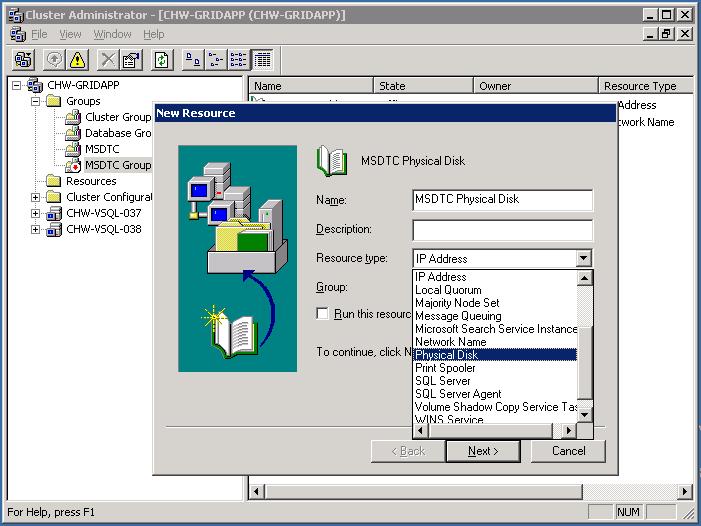Click the Refresh toolbar icon
701x526 pixels.
(162, 59)
